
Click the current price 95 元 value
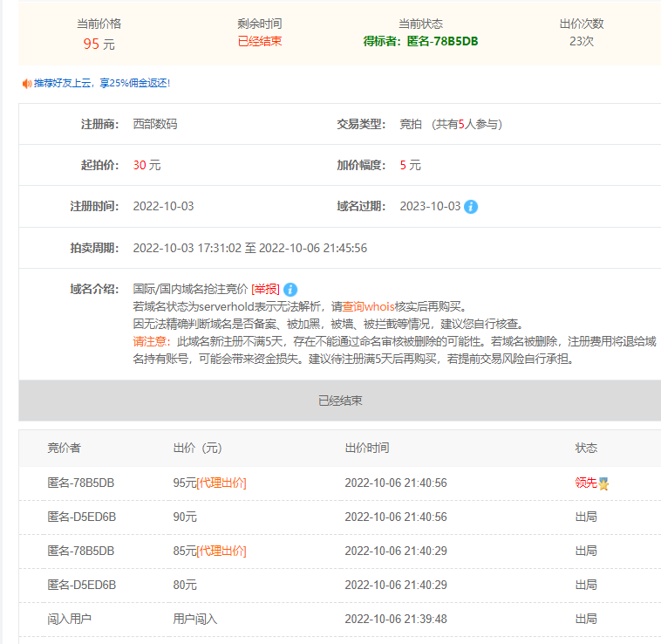[99, 44]
